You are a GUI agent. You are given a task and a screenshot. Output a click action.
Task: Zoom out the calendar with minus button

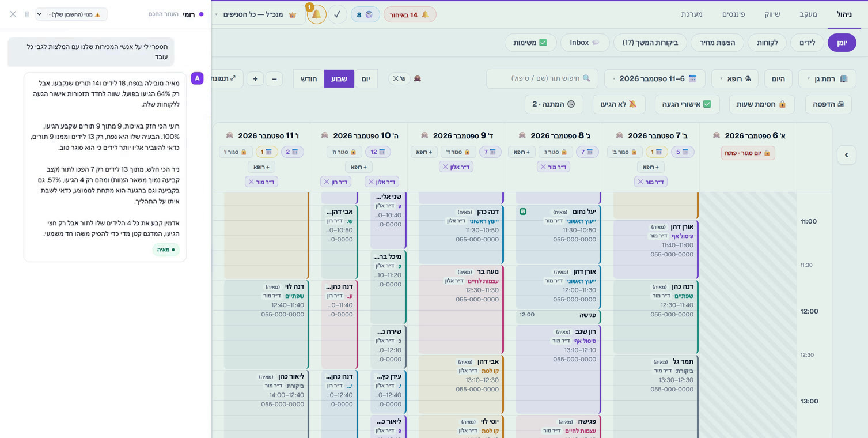[x=274, y=79]
